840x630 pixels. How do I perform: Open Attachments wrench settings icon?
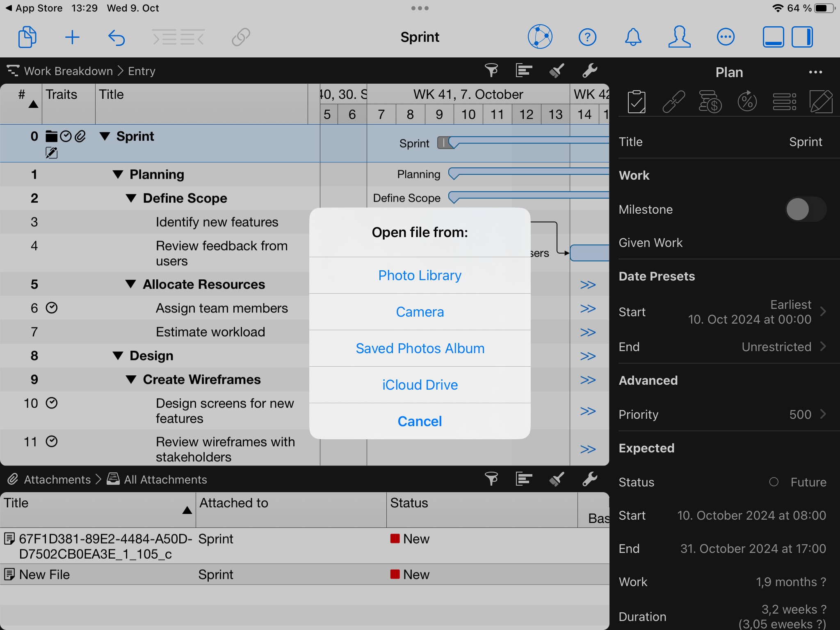coord(589,479)
